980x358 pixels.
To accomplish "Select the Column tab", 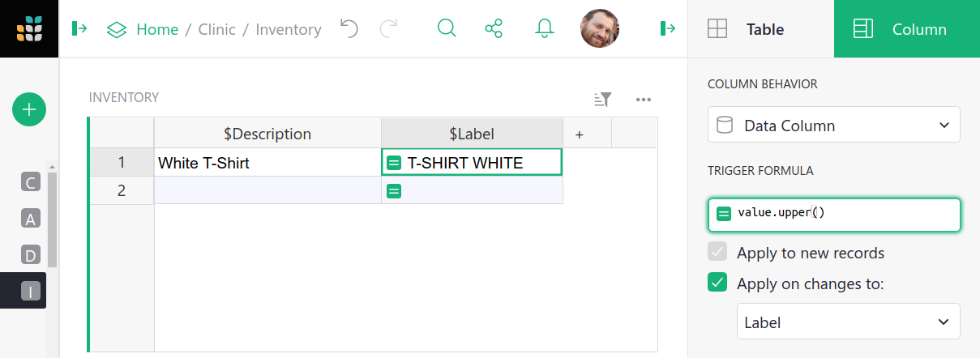I will pyautogui.click(x=906, y=29).
